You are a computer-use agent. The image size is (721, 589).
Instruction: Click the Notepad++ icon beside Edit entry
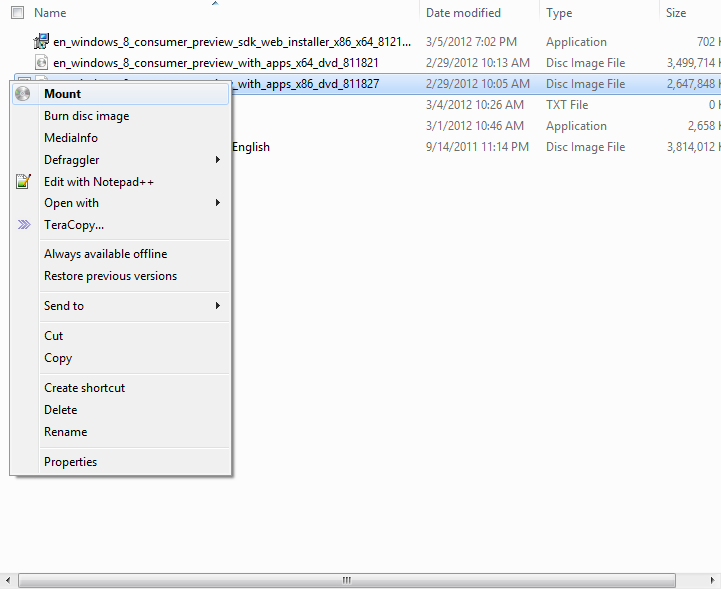pos(23,181)
